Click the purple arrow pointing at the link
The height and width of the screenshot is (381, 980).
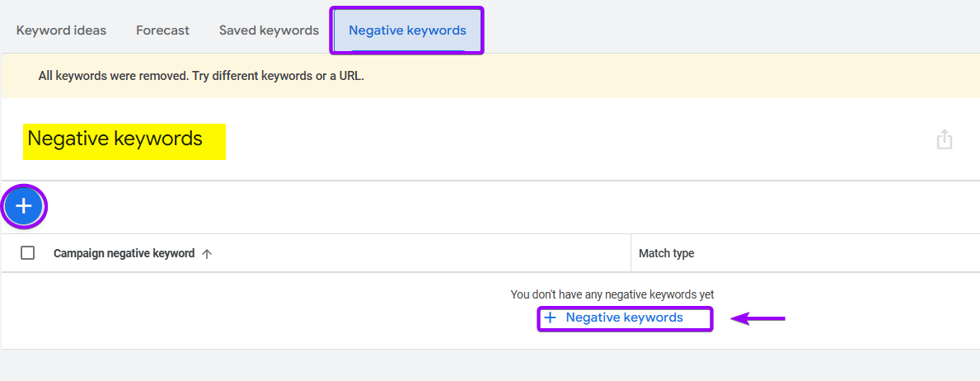[758, 318]
